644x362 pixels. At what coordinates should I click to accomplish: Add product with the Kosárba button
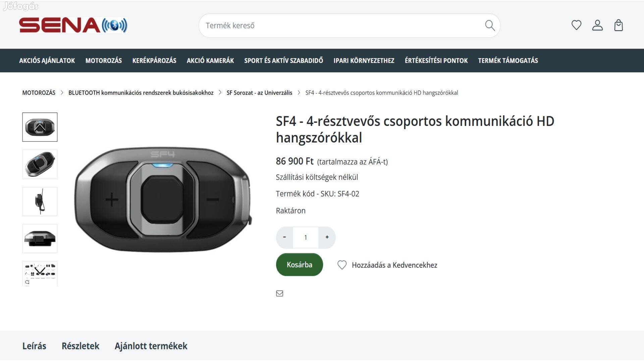click(299, 265)
